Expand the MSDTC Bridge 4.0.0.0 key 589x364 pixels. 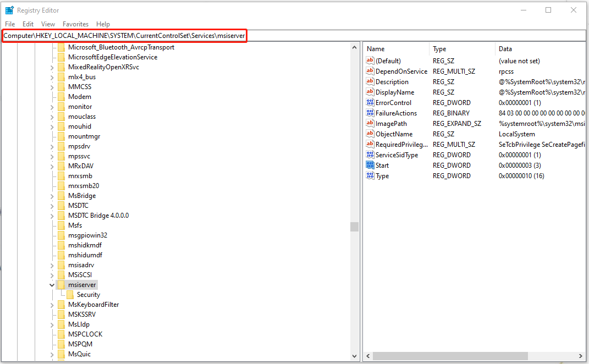(x=52, y=216)
